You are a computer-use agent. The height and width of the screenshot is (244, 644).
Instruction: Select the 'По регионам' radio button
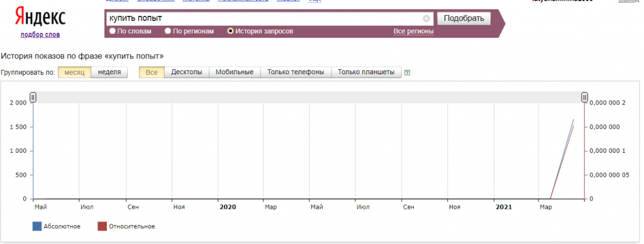pyautogui.click(x=167, y=31)
